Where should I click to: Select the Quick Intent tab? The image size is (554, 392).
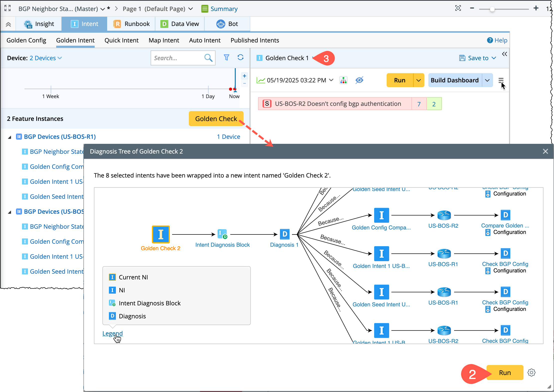(x=121, y=40)
